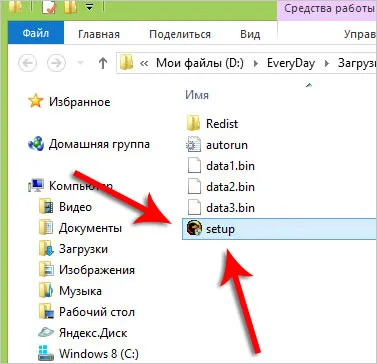The width and height of the screenshot is (377, 364).
Task: Open quick access toolbar customize dropdown
Action: pyautogui.click(x=89, y=7)
